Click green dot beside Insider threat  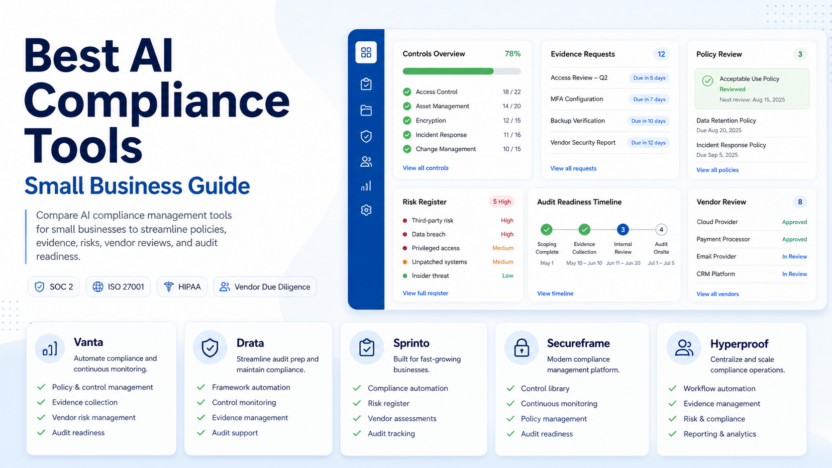tap(405, 276)
